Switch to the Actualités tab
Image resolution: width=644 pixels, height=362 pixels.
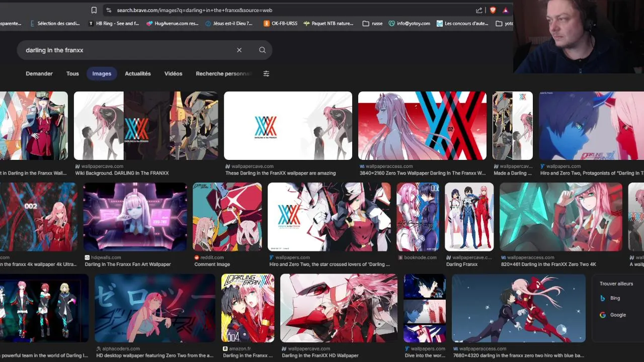click(138, 73)
